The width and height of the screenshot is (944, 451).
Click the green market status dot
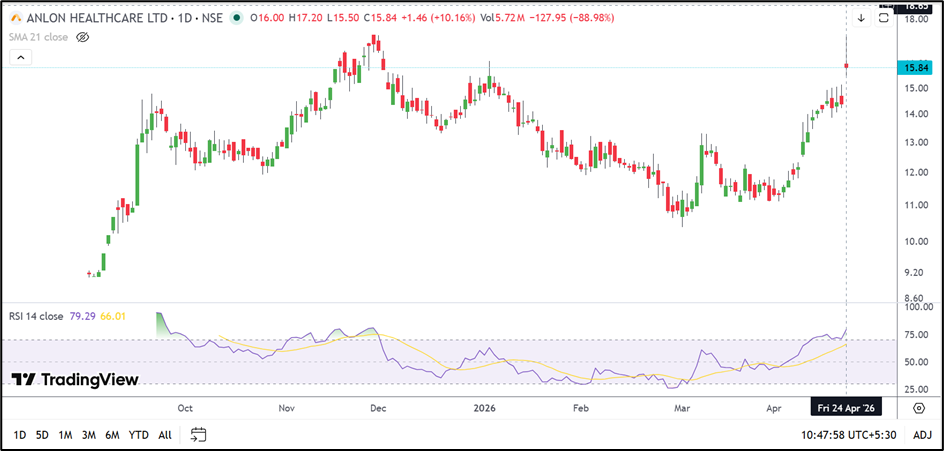pos(236,18)
